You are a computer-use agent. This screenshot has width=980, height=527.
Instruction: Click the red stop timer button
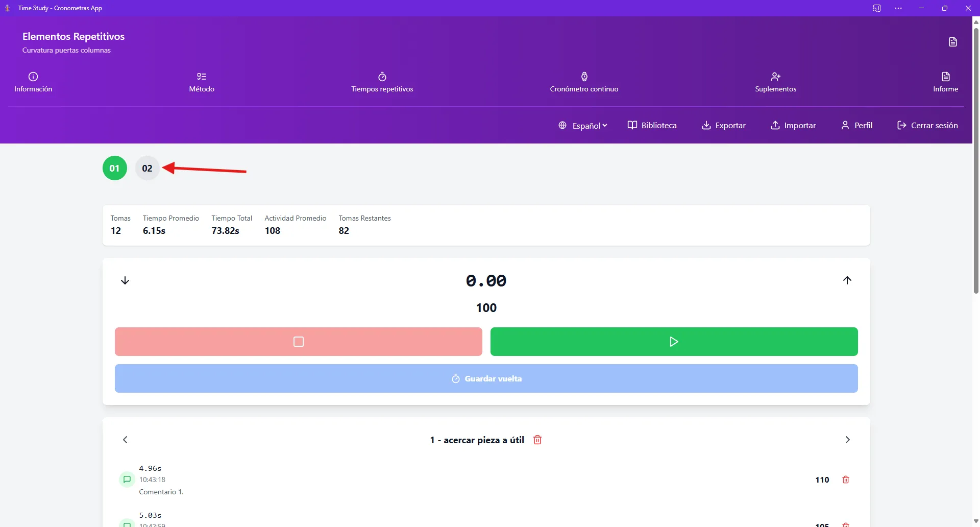click(299, 342)
